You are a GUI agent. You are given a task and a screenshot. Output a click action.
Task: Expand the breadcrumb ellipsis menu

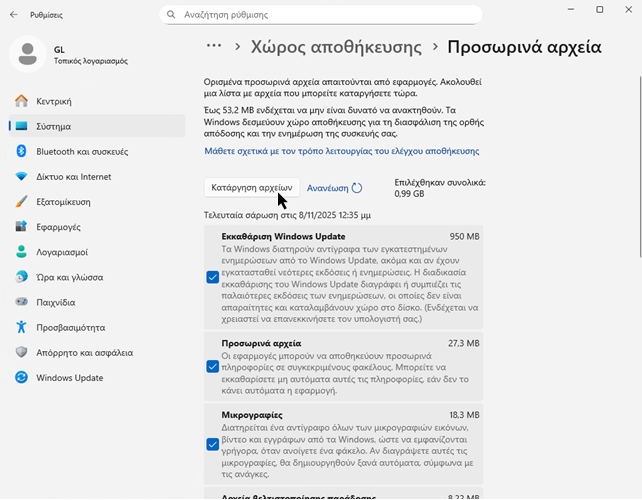tap(213, 46)
